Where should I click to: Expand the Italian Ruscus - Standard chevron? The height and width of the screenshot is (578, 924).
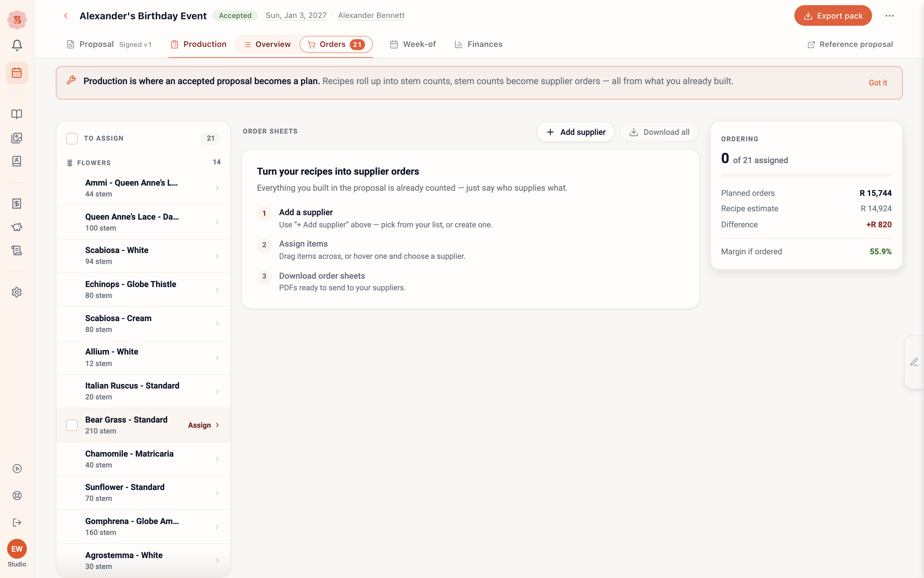[x=217, y=392]
